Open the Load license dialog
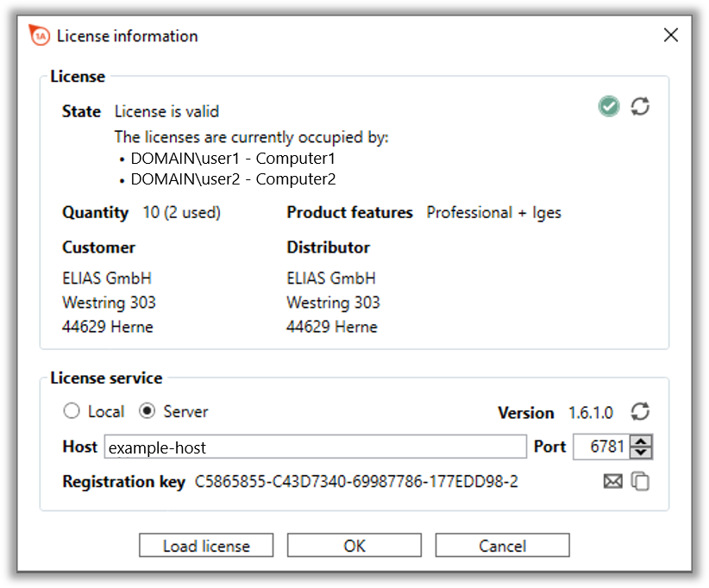709x588 pixels. pos(206,546)
